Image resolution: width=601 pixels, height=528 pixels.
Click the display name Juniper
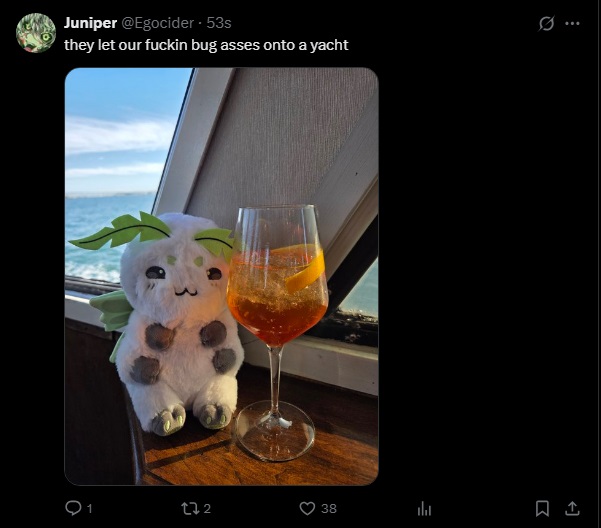pos(90,23)
